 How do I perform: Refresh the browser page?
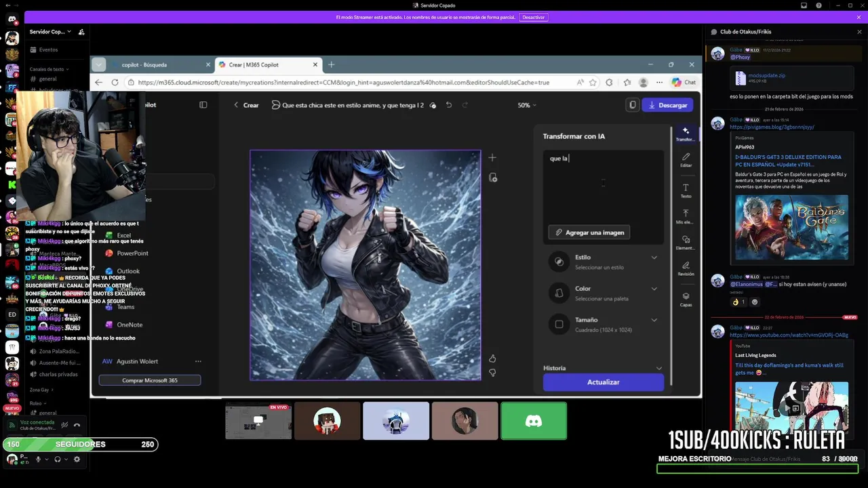coord(115,82)
